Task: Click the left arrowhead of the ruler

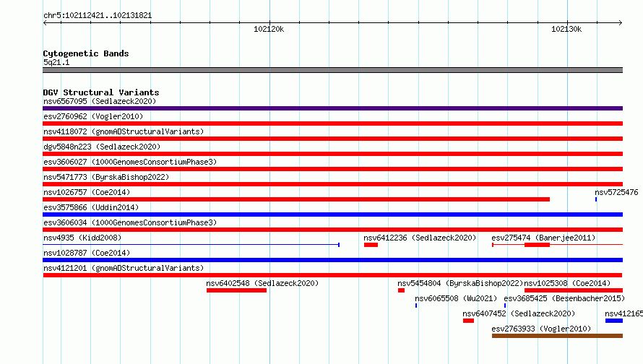Action: coord(45,23)
